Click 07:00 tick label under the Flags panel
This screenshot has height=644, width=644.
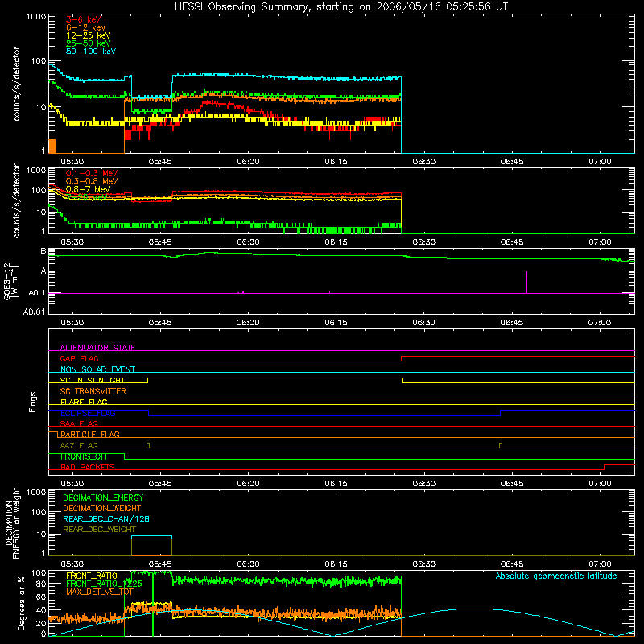(600, 484)
